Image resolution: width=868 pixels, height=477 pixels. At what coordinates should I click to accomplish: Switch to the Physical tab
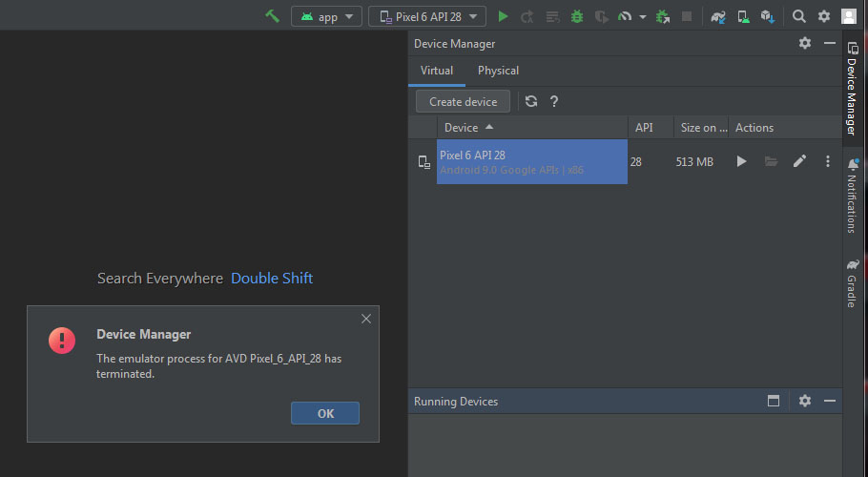tap(498, 71)
